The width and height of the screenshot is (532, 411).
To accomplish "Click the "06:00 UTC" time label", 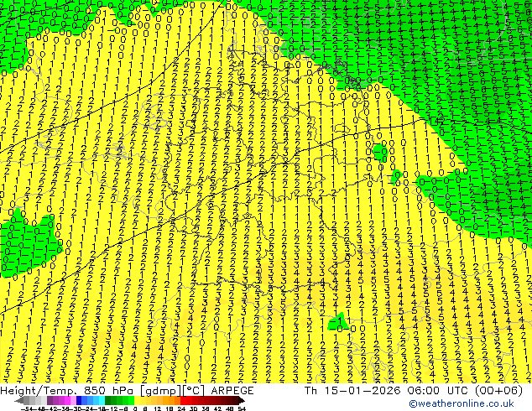I will (x=438, y=391).
